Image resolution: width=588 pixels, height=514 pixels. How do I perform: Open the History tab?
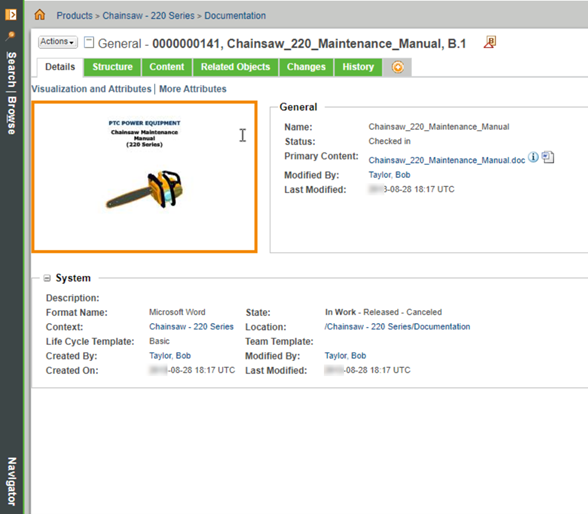[358, 67]
